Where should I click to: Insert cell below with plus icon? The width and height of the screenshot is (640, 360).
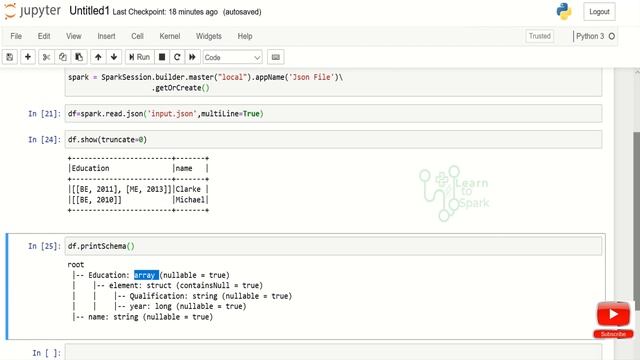tap(28, 57)
